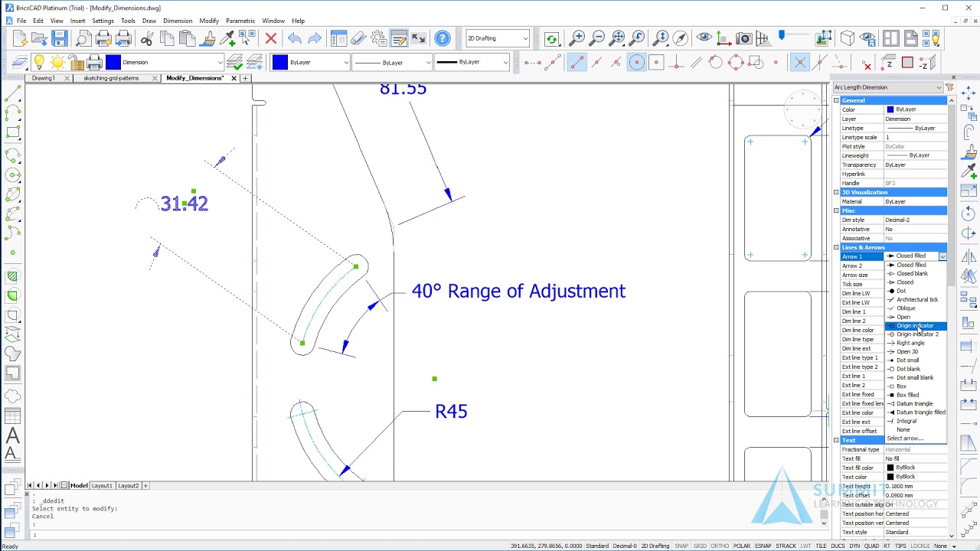Choose Origin indicator arrow option

(916, 326)
